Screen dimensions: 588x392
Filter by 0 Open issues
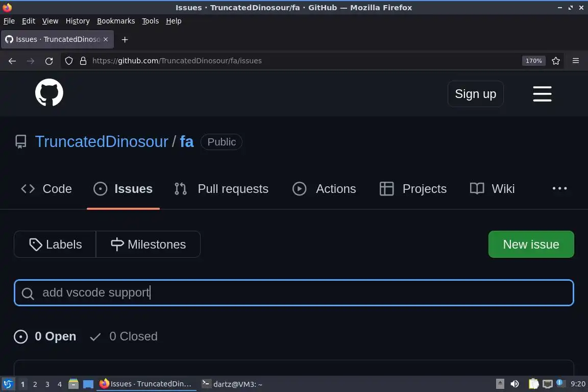45,336
